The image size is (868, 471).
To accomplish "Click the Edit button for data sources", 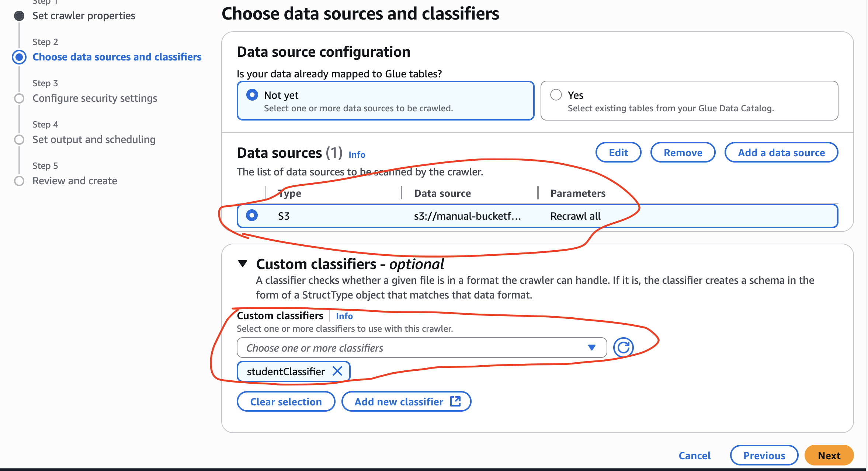I will pos(618,152).
